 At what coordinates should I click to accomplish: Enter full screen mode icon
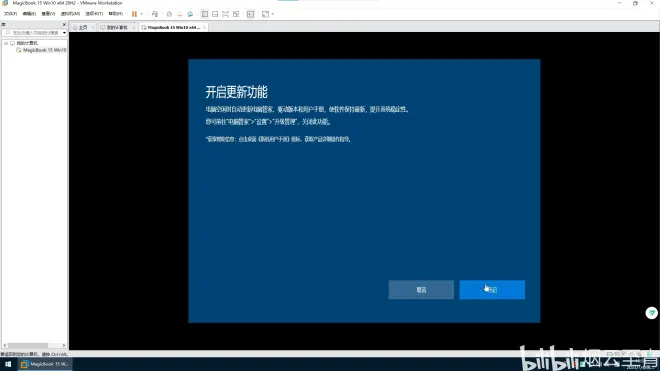tap(226, 14)
